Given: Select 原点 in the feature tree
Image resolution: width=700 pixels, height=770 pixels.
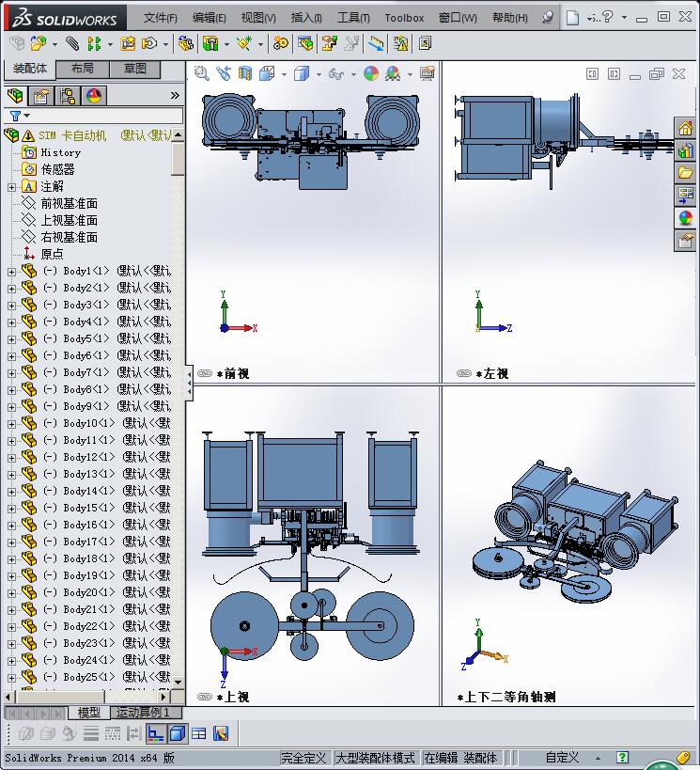Looking at the screenshot, I should [x=52, y=255].
